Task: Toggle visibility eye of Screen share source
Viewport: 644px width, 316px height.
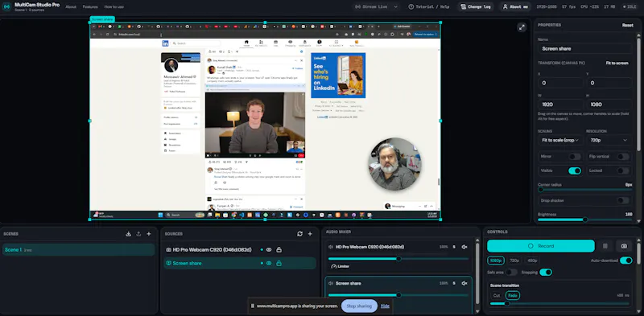Action: coord(269,263)
